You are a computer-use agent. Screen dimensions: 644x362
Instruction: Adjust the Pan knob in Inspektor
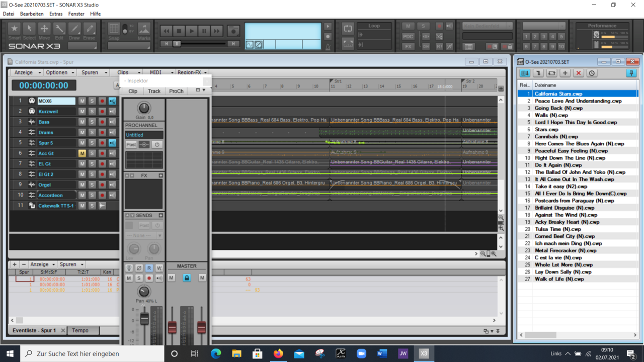click(x=144, y=292)
